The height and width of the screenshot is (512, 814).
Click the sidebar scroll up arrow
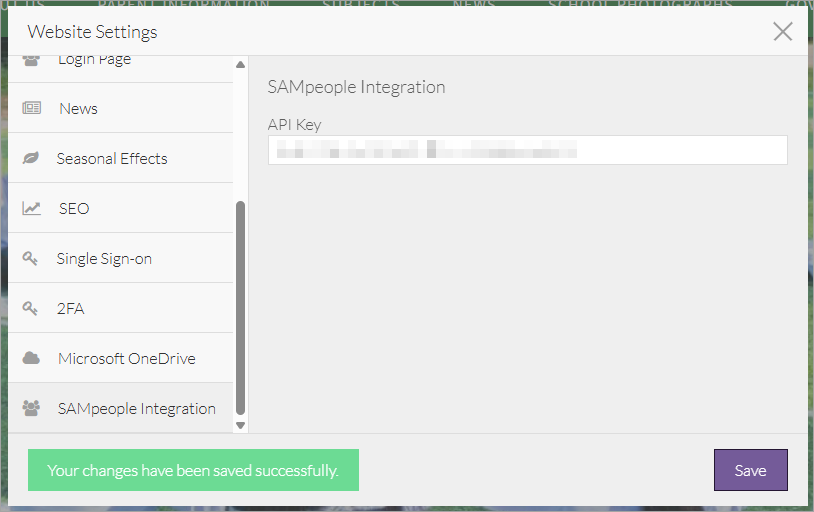click(240, 66)
